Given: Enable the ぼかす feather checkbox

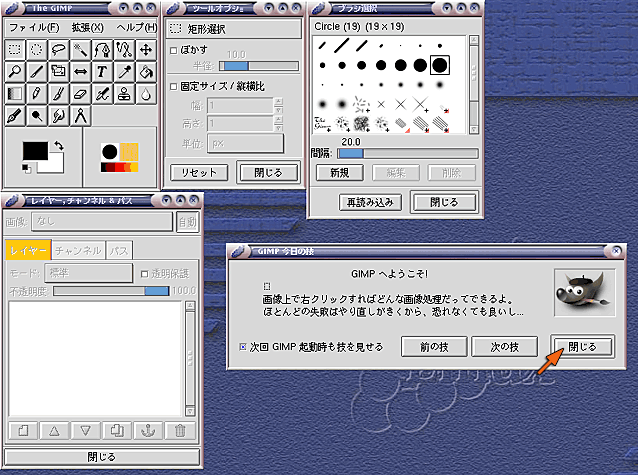Looking at the screenshot, I should (x=173, y=50).
